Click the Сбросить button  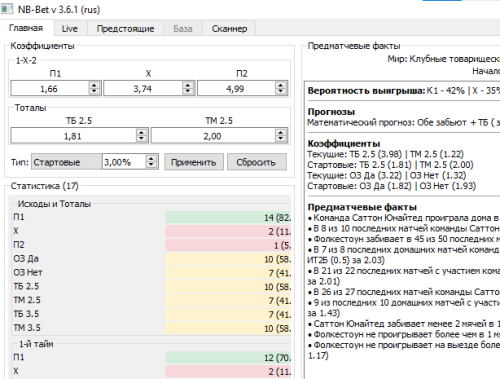[x=256, y=162]
